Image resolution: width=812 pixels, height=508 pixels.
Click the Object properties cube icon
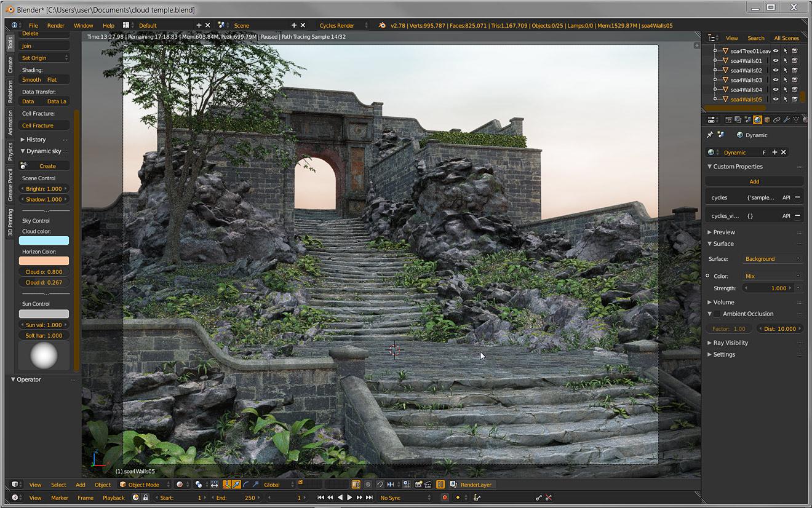click(x=766, y=119)
